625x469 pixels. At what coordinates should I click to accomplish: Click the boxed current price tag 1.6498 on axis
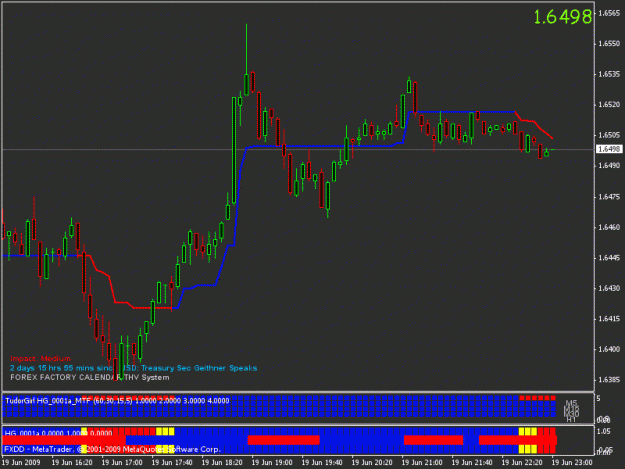click(609, 149)
